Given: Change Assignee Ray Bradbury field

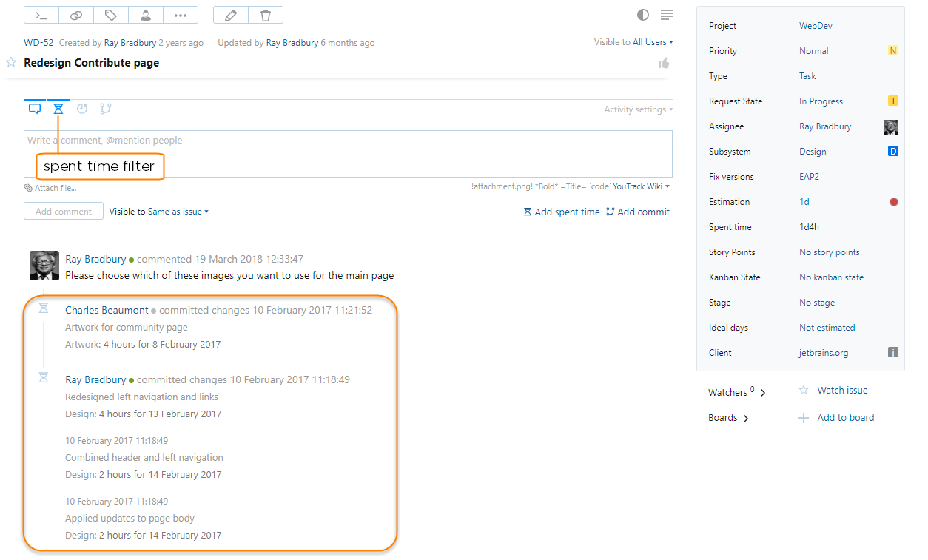Looking at the screenshot, I should (825, 126).
